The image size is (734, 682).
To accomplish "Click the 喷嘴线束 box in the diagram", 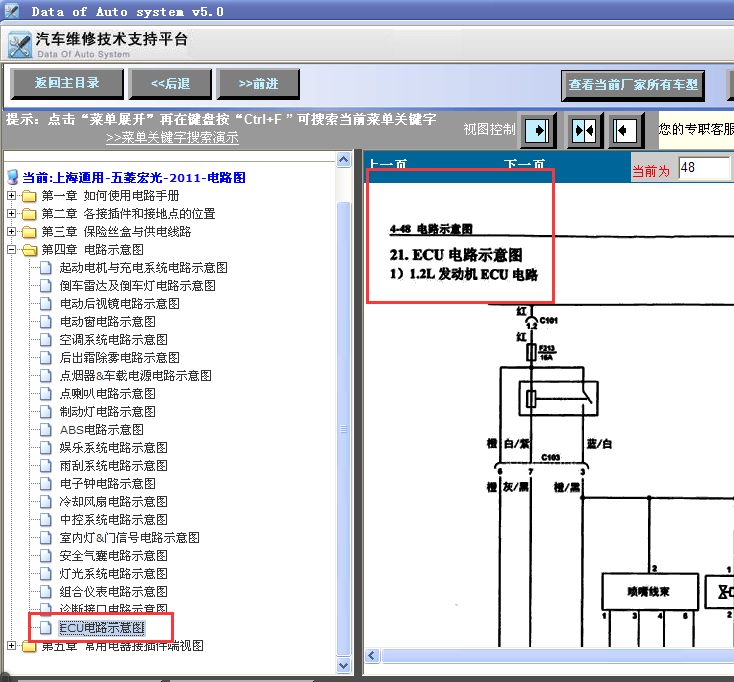I will [x=650, y=591].
